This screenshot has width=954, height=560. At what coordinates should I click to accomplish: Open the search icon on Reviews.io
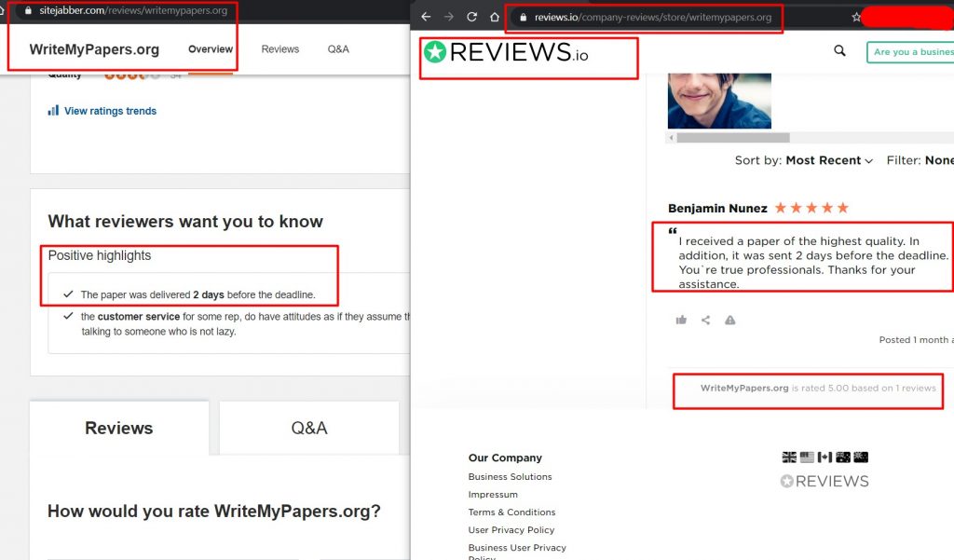click(839, 50)
